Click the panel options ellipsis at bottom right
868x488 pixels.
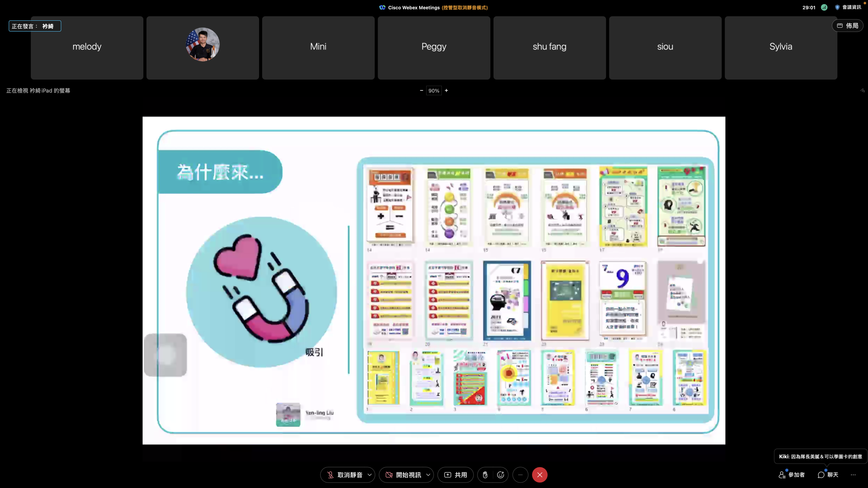(853, 475)
